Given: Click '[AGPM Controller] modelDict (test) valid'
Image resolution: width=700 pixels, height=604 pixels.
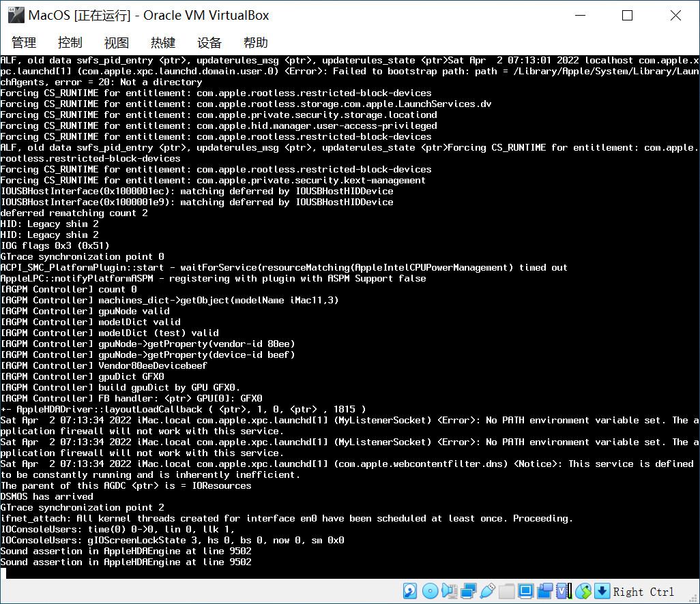Looking at the screenshot, I should pos(109,333).
